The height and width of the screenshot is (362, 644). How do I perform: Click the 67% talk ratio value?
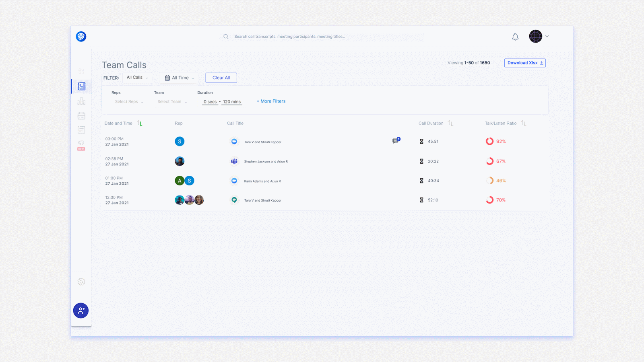coord(501,161)
